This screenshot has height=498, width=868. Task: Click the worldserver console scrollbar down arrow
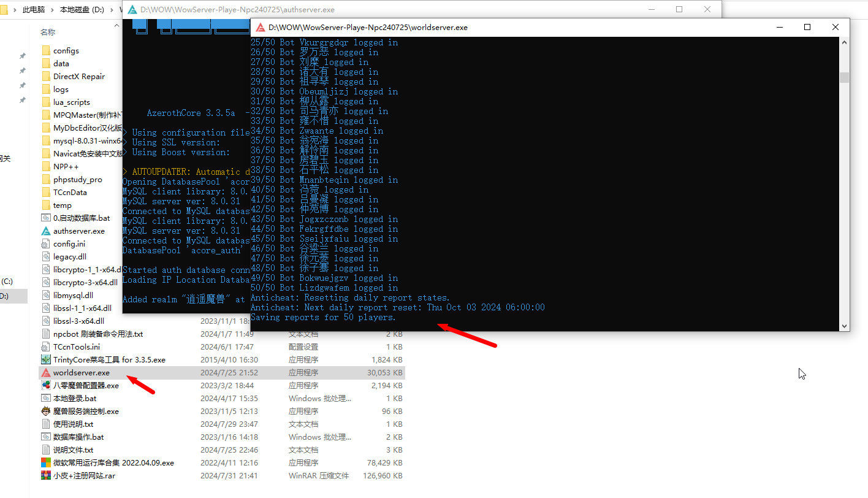point(845,326)
